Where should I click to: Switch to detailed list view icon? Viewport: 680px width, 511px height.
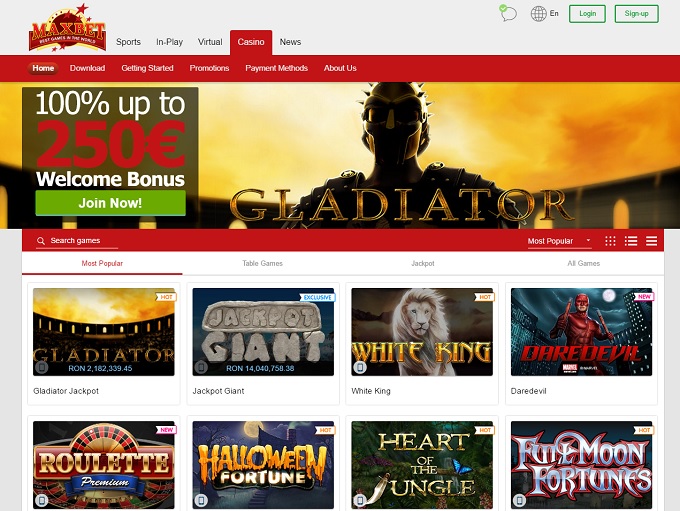pyautogui.click(x=631, y=241)
